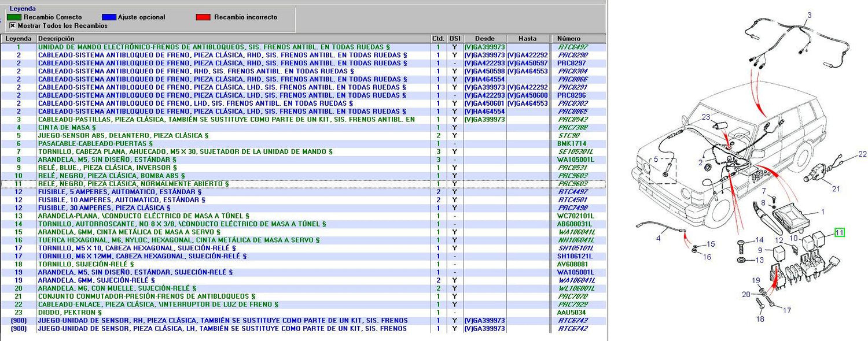Select part number SH105101L
The image size is (868, 341).
click(575, 248)
